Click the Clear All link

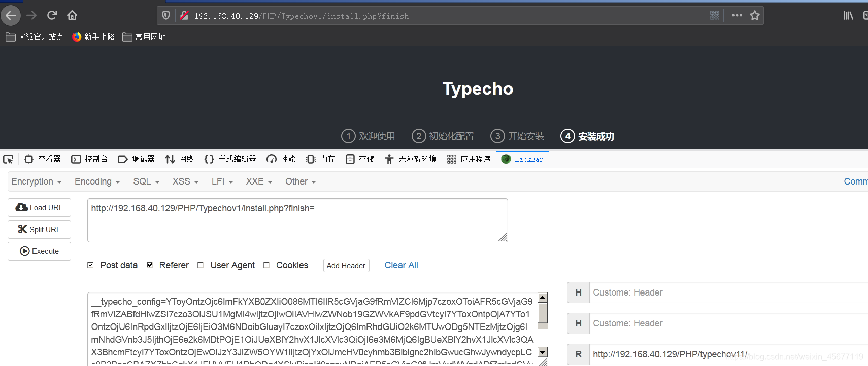pyautogui.click(x=401, y=265)
